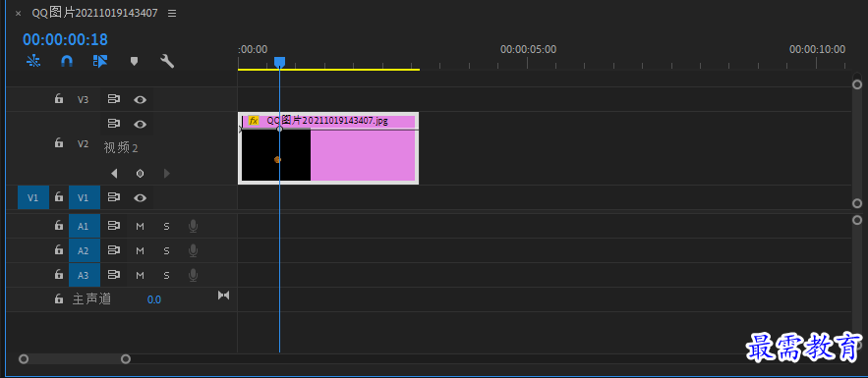Open the fx badge on the clip

coord(254,121)
